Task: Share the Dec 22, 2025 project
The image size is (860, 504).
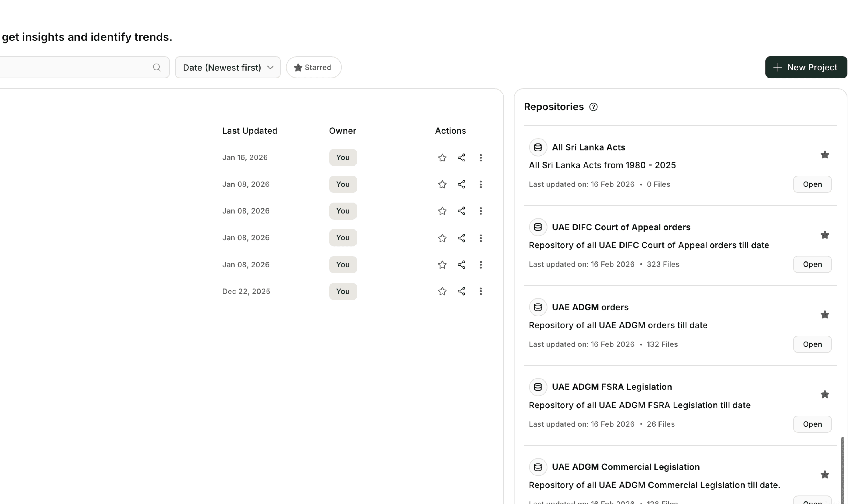Action: [x=461, y=291]
